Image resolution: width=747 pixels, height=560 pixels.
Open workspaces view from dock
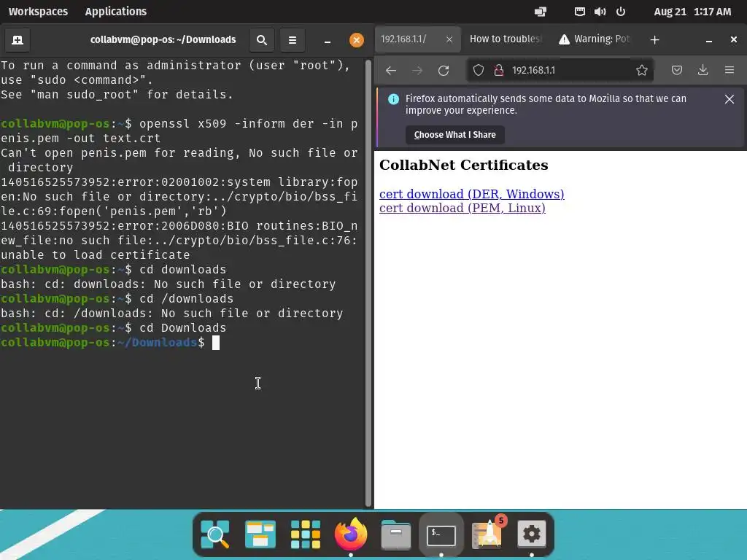260,534
